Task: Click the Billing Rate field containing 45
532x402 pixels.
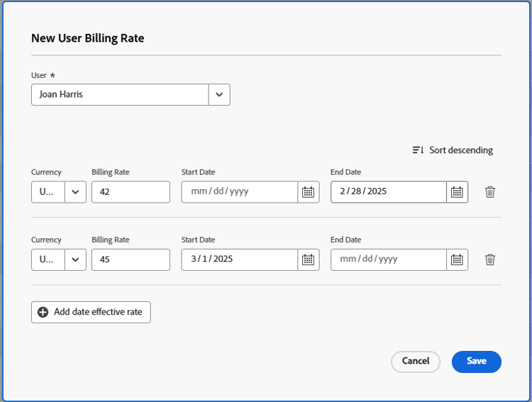Action: (131, 259)
